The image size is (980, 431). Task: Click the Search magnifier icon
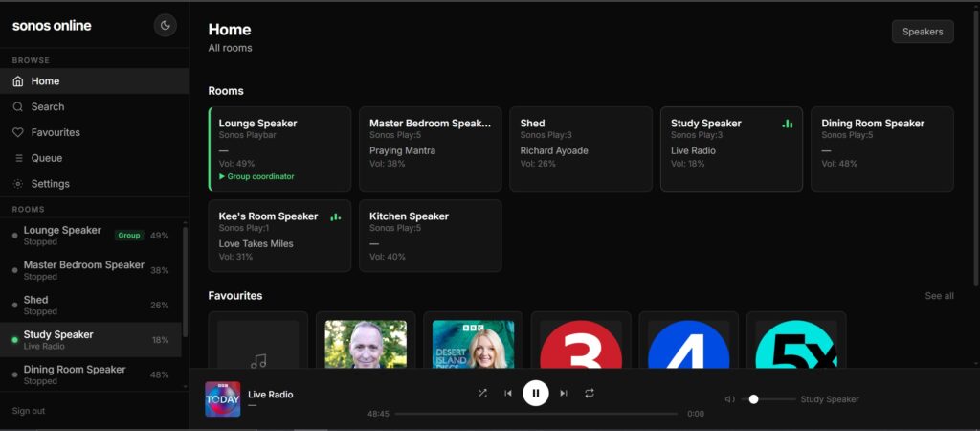point(18,107)
